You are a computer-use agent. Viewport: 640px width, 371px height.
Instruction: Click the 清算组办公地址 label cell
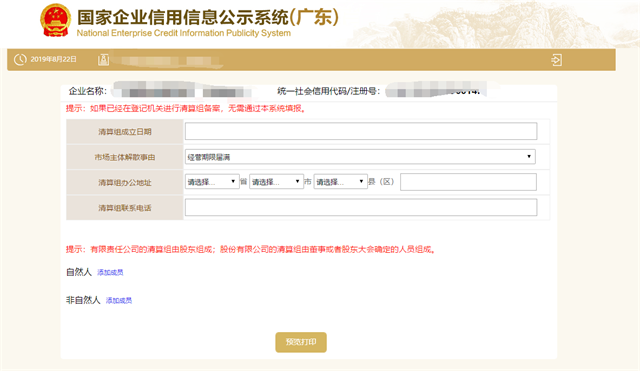point(124,182)
